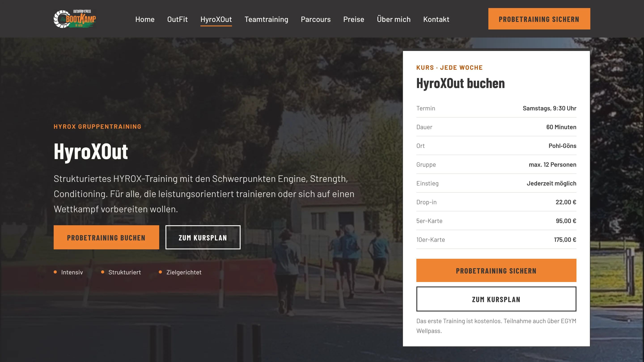This screenshot has width=644, height=362.
Task: Select the Pohl-Göns location value
Action: point(562,146)
